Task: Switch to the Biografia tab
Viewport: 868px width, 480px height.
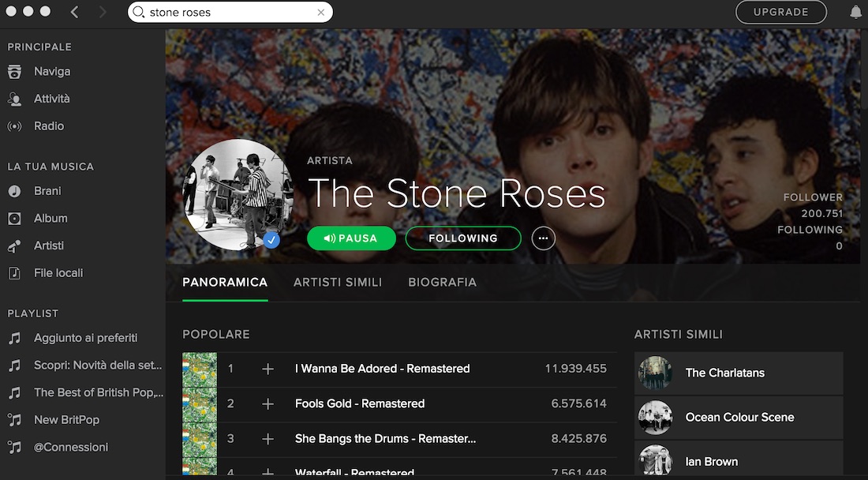Action: [442, 282]
